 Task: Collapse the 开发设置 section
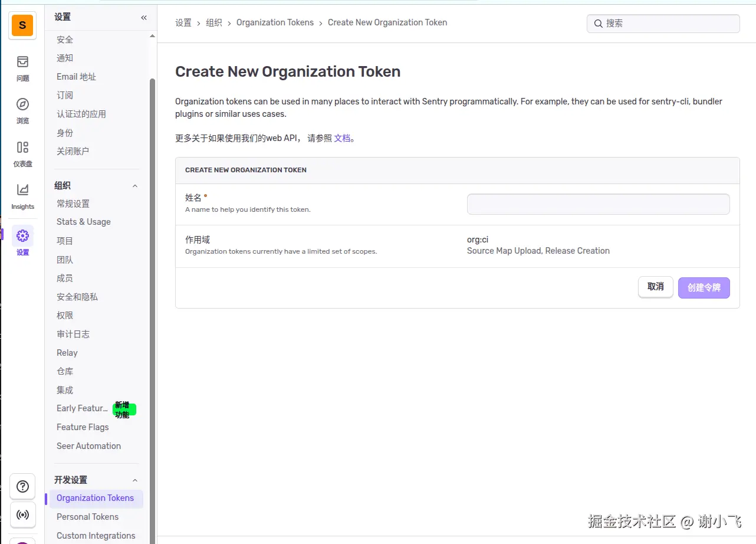coord(135,480)
